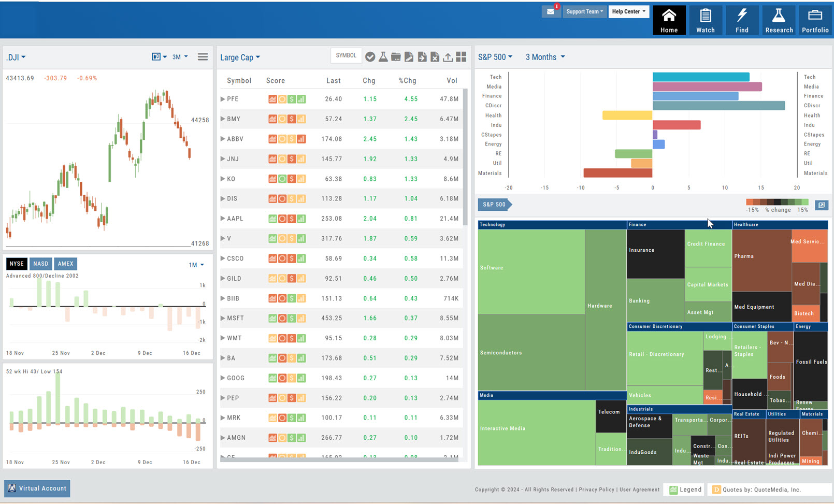This screenshot has width=834, height=504.
Task: Switch to grid tile view icon
Action: [x=461, y=57]
